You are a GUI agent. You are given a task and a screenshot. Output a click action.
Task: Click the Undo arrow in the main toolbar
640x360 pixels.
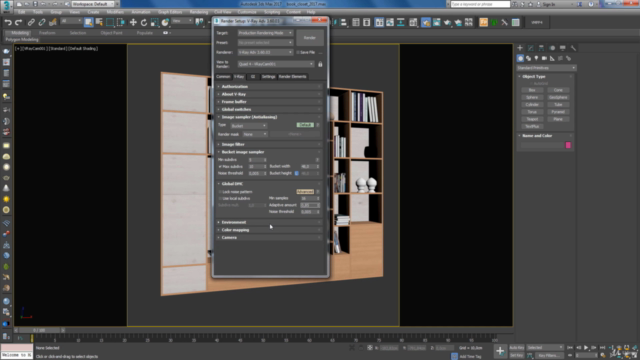[x=8, y=22]
